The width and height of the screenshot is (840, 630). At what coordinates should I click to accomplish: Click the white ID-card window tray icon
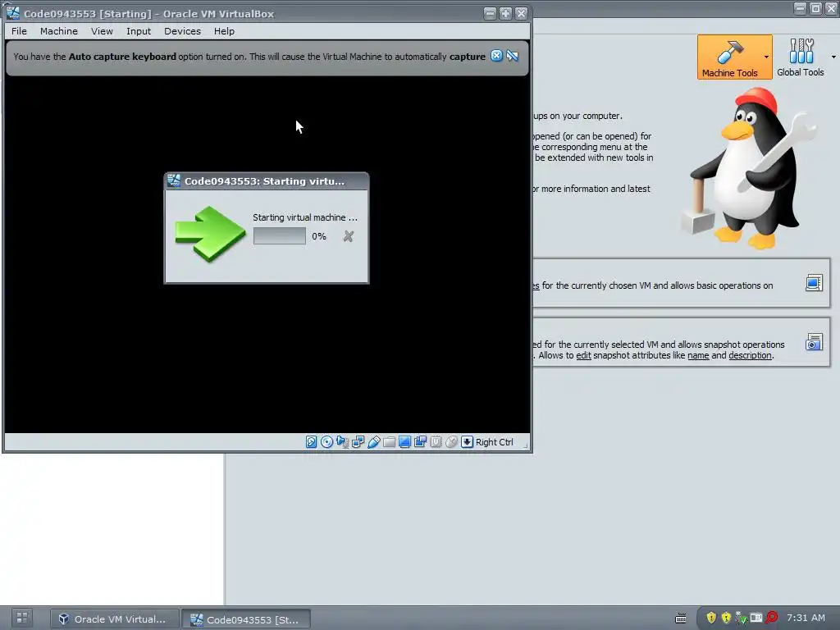[x=756, y=618]
